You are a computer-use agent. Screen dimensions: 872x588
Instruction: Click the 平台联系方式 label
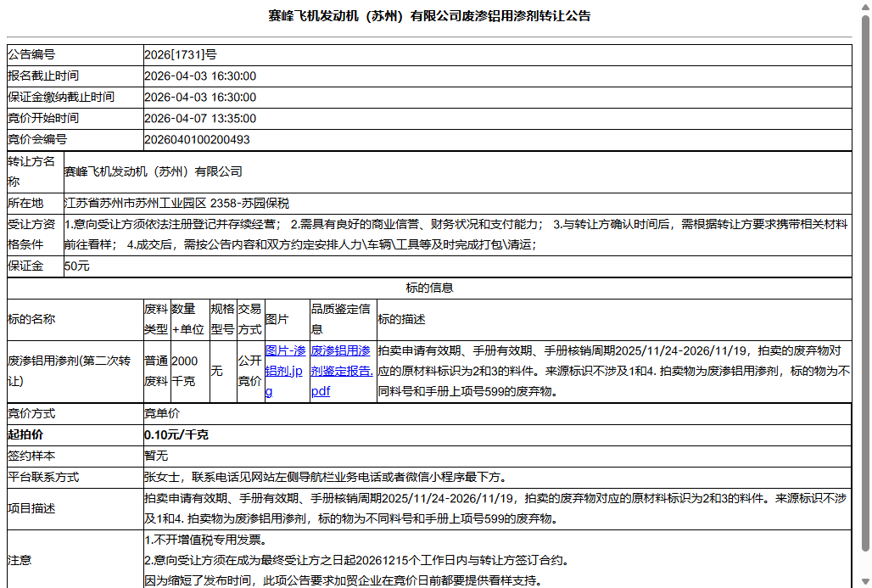(x=43, y=477)
